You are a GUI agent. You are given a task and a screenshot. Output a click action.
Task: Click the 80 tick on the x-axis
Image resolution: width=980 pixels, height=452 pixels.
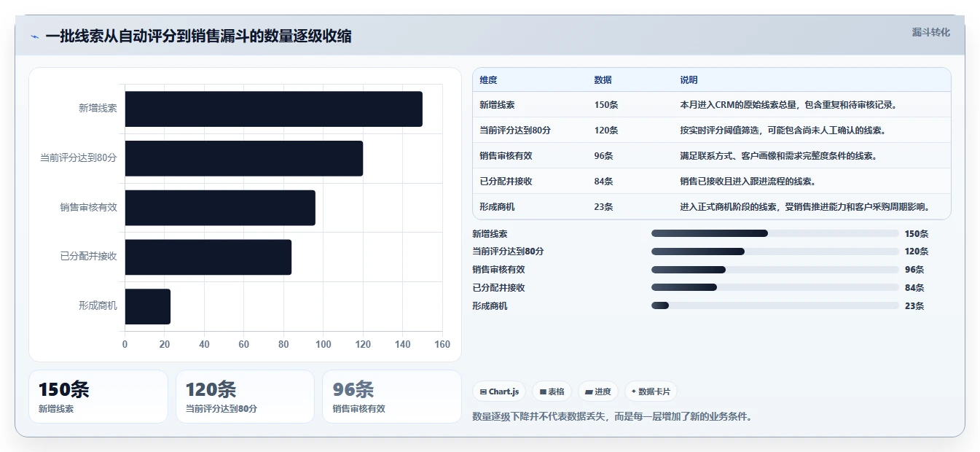tap(283, 345)
